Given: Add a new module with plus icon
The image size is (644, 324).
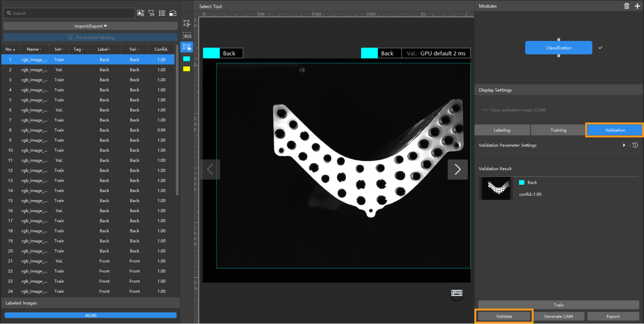Looking at the screenshot, I should 637,6.
